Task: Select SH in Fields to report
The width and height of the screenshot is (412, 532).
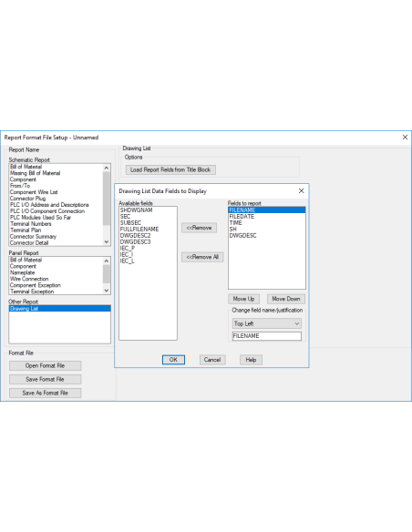Action: point(267,229)
